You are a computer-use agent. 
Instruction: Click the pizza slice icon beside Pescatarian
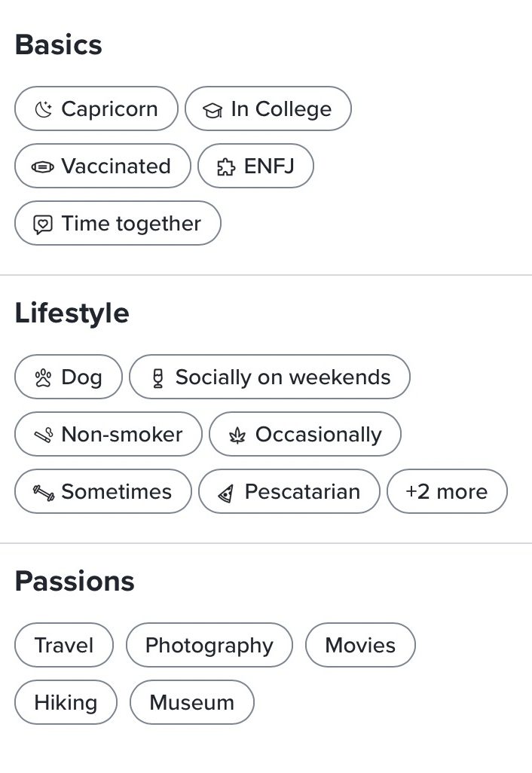tap(226, 493)
